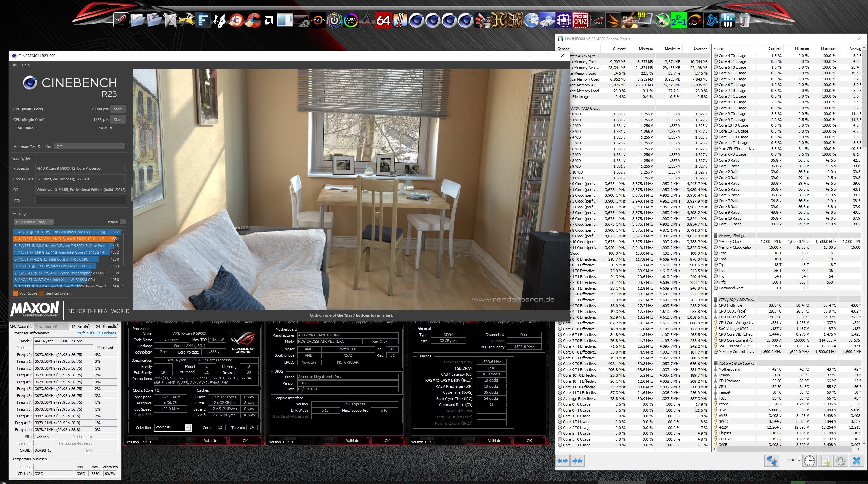Open the Cinebench File menu
The image size is (868, 484).
14,65
